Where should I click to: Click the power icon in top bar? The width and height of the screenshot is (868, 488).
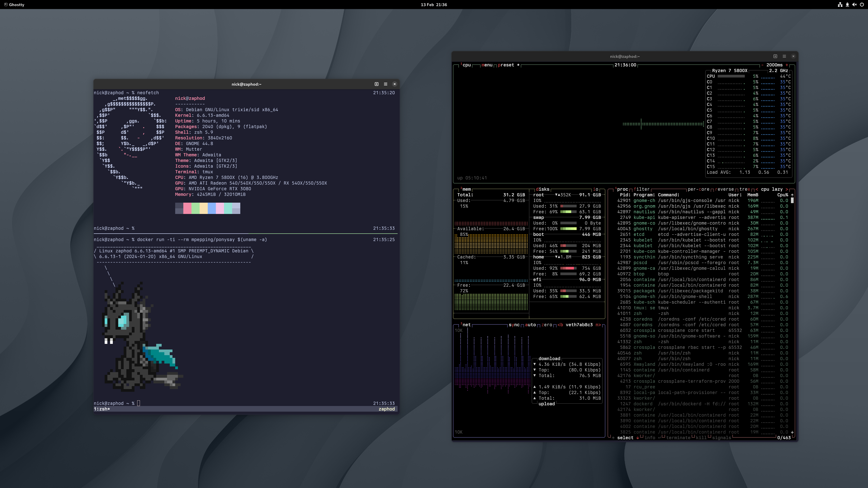coord(862,5)
